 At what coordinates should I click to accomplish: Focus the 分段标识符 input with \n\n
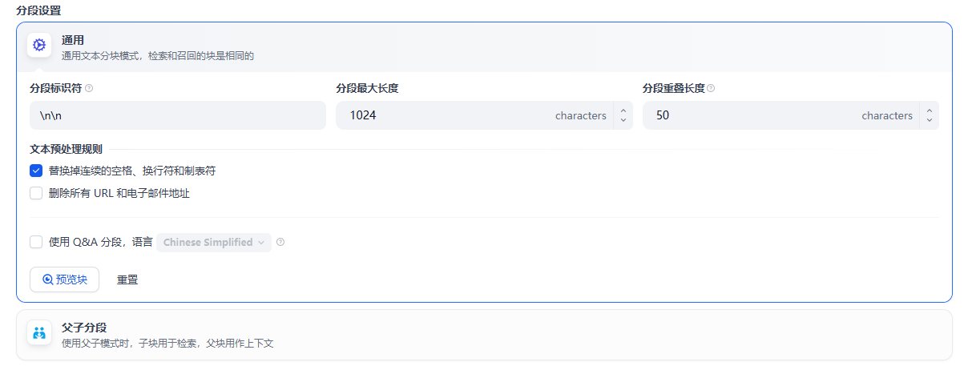pyautogui.click(x=178, y=115)
